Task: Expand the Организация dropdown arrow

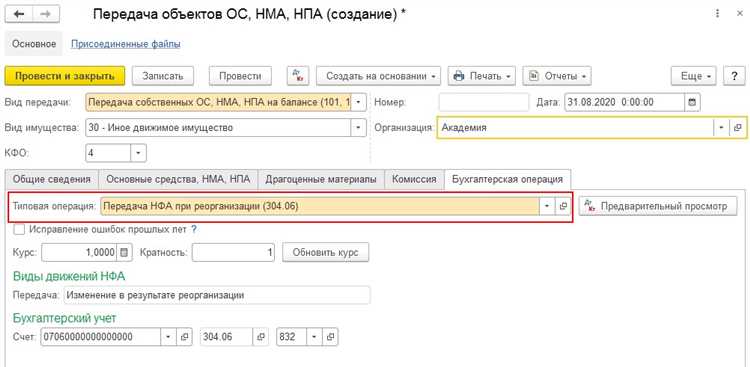Action: [x=722, y=128]
